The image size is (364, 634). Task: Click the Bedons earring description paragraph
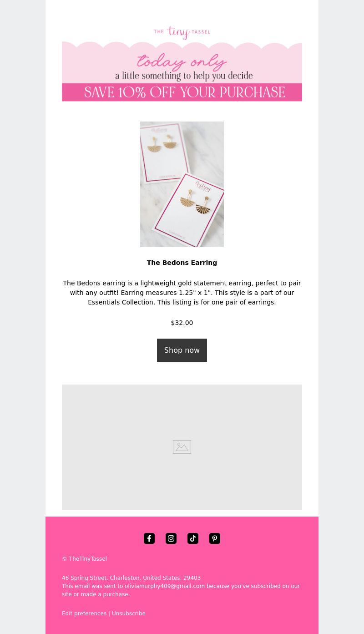coord(182,293)
